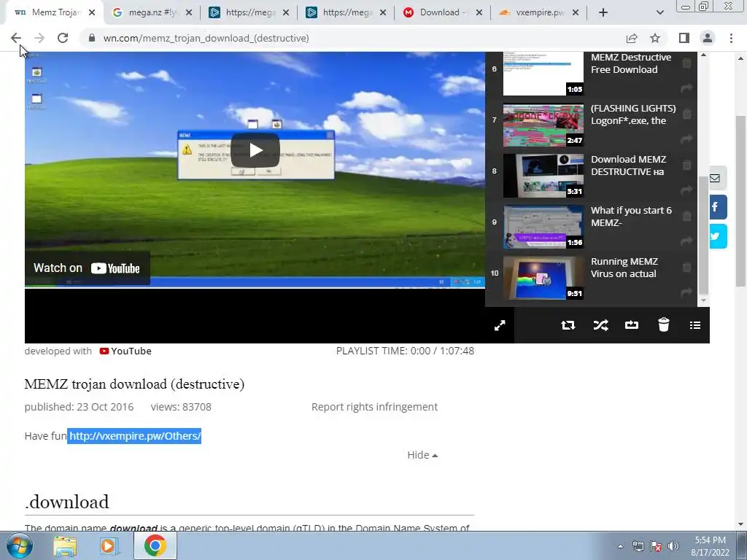747x560 pixels.
Task: Share this page via address bar icon
Action: coord(632,38)
